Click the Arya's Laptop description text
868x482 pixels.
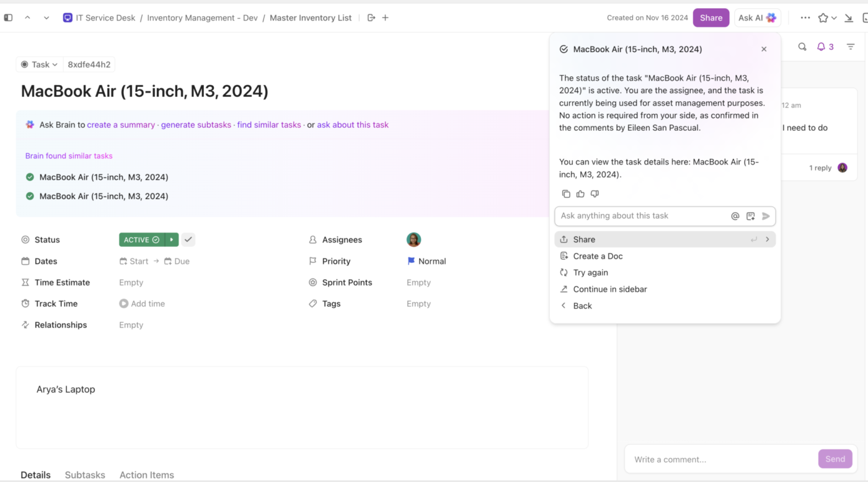(66, 390)
